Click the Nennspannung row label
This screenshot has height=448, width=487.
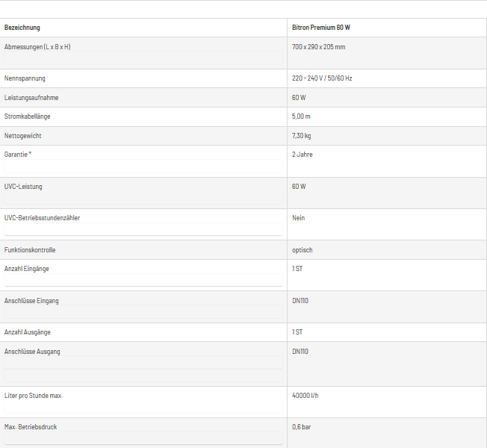tap(25, 78)
